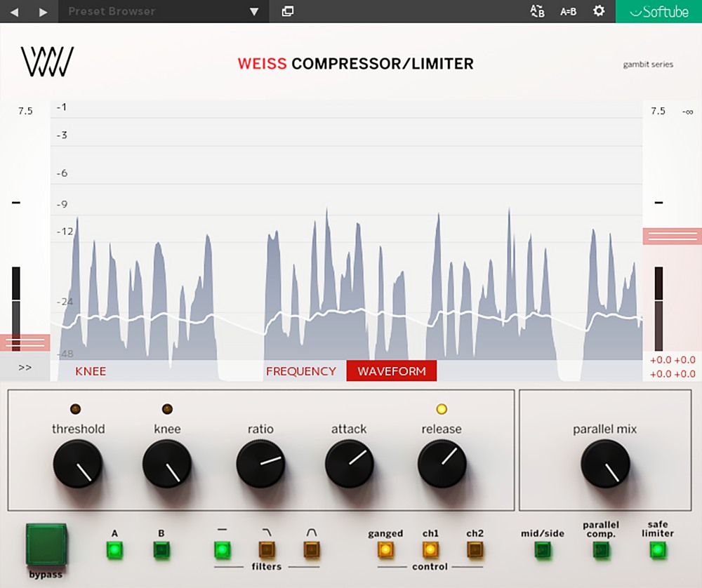Click the A/B compare switch icon
The width and height of the screenshot is (702, 588).
tap(537, 11)
